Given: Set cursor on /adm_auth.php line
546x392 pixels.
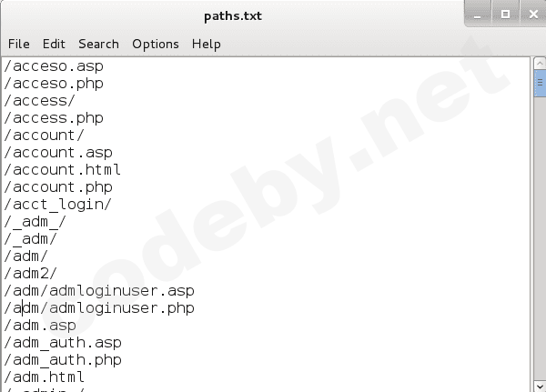Looking at the screenshot, I should coord(63,360).
